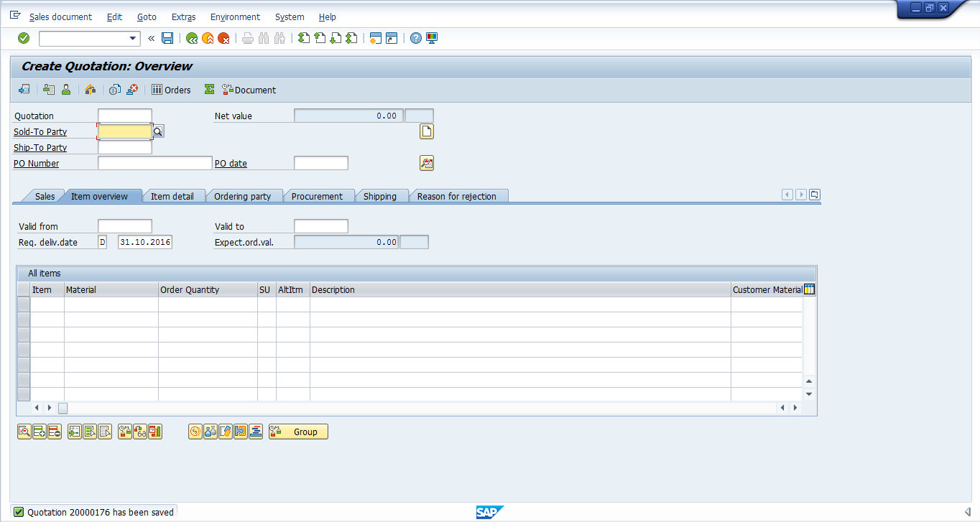Expand status bar arrow at bottom right

coord(967,512)
